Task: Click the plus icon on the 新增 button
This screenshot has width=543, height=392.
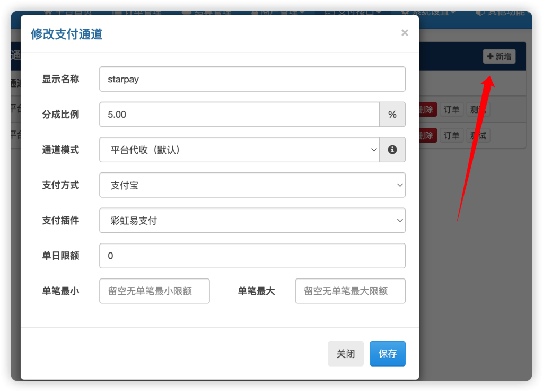Action: pyautogui.click(x=491, y=56)
